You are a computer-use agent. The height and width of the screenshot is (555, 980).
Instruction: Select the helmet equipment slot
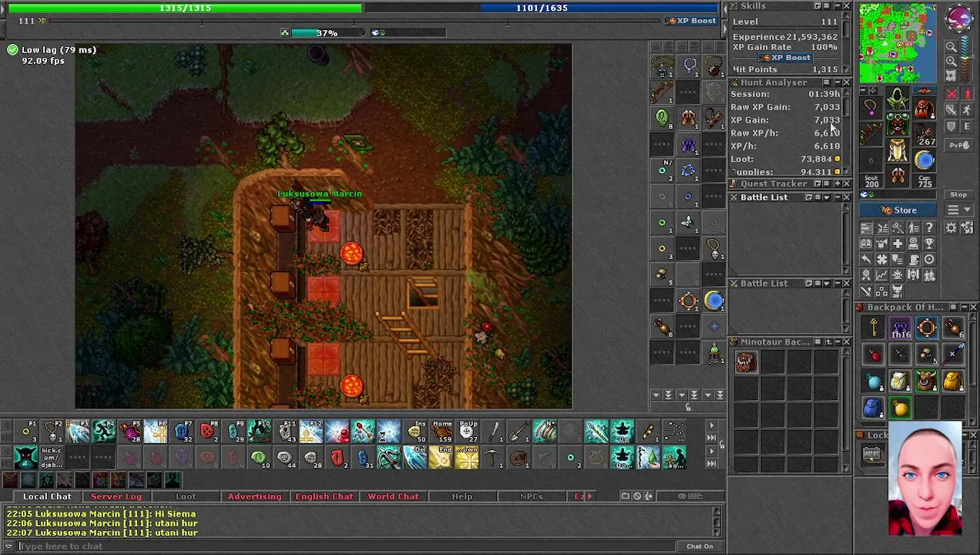click(898, 99)
